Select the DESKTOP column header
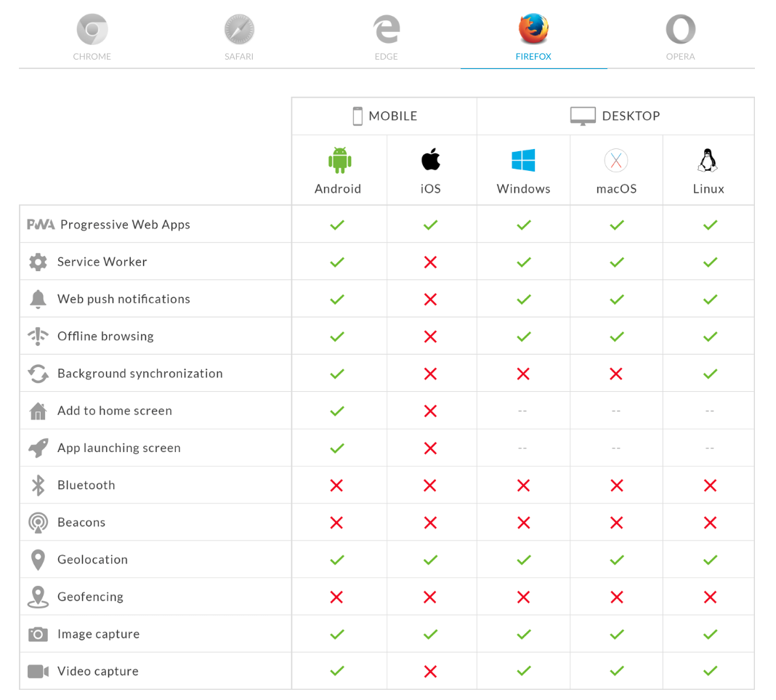The height and width of the screenshot is (700, 776). (x=631, y=116)
